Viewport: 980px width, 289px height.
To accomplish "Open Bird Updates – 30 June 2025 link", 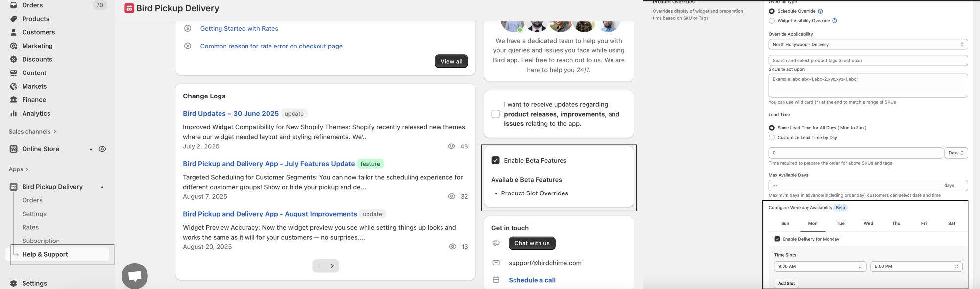I will pos(231,113).
